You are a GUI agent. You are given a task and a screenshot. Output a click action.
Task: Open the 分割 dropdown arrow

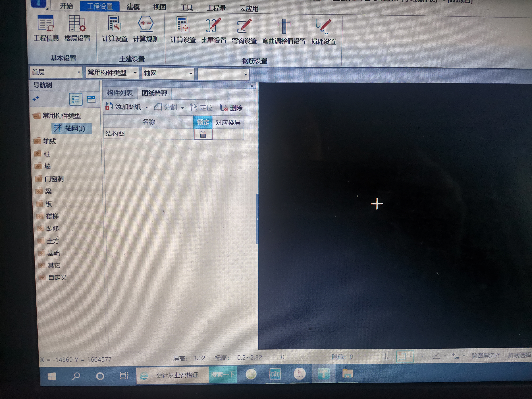tap(182, 107)
